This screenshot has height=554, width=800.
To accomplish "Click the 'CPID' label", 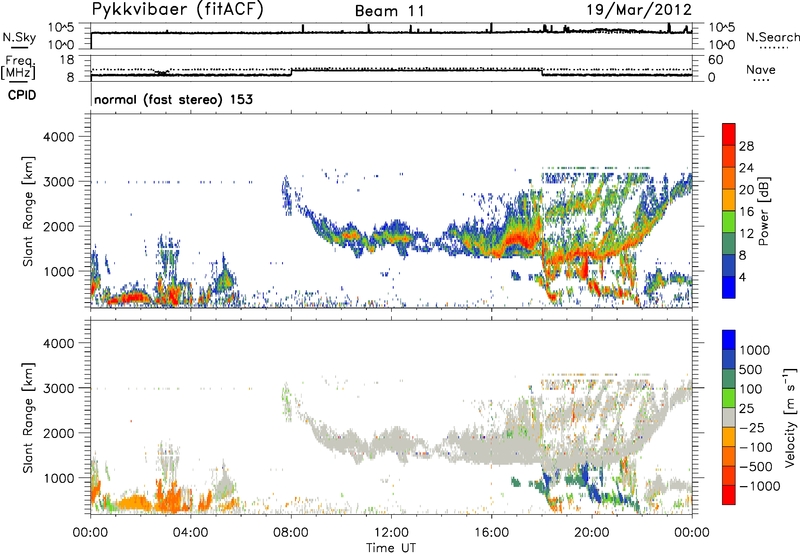I will click(x=22, y=95).
